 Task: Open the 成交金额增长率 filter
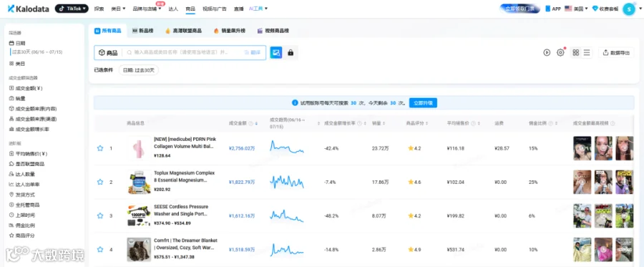pyautogui.click(x=29, y=129)
